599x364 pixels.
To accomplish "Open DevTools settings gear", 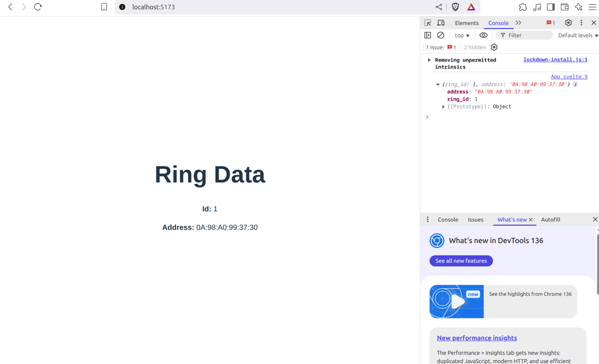I will (568, 23).
